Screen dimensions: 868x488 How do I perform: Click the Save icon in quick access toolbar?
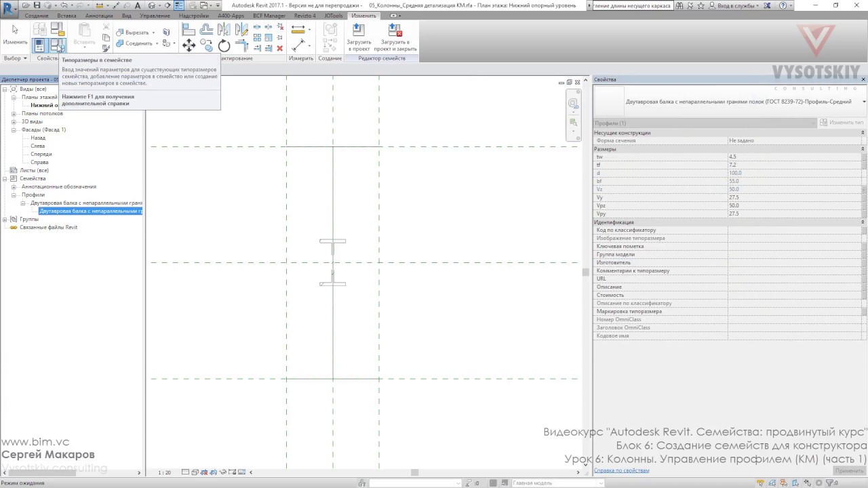(x=37, y=5)
